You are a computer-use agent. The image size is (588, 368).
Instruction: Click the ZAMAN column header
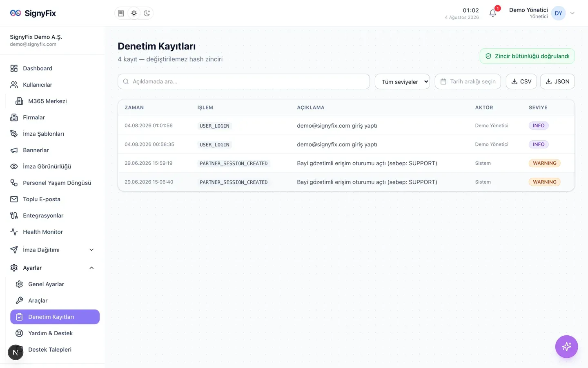tap(134, 108)
